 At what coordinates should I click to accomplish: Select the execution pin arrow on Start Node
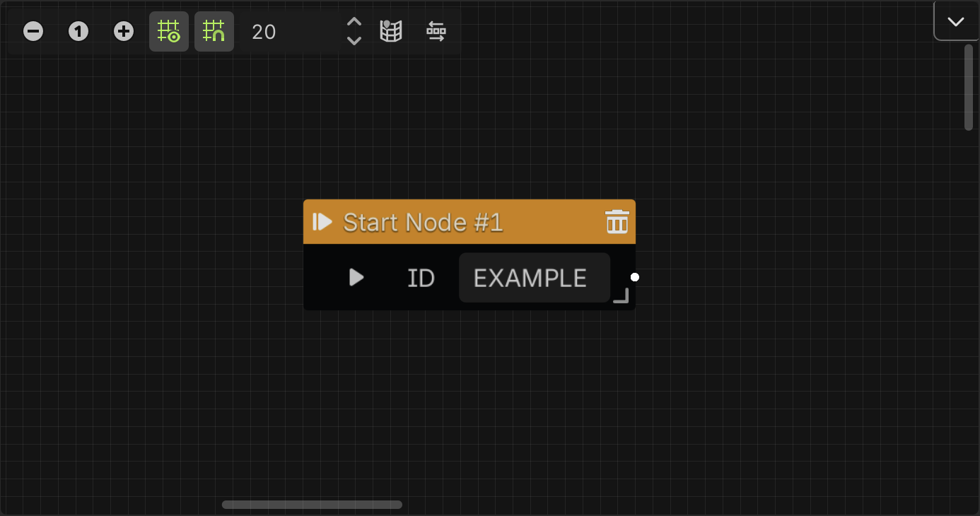pyautogui.click(x=356, y=277)
